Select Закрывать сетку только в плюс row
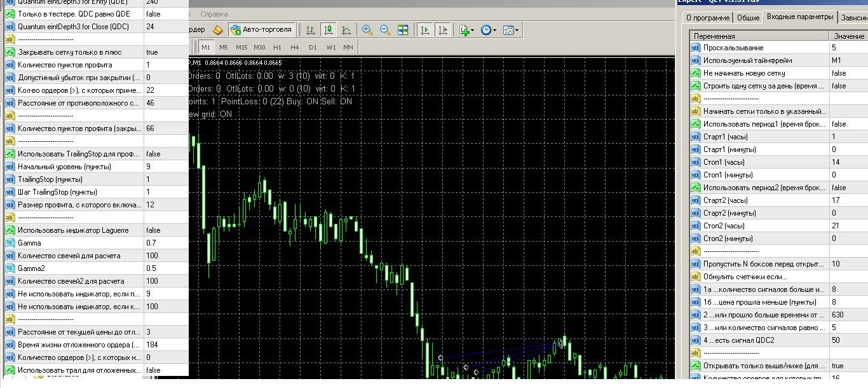The width and height of the screenshot is (868, 388). click(96, 52)
